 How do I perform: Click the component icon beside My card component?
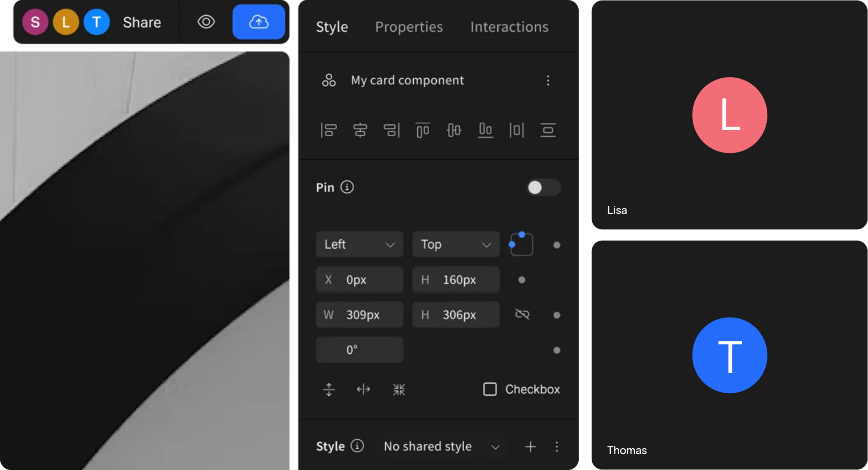329,80
